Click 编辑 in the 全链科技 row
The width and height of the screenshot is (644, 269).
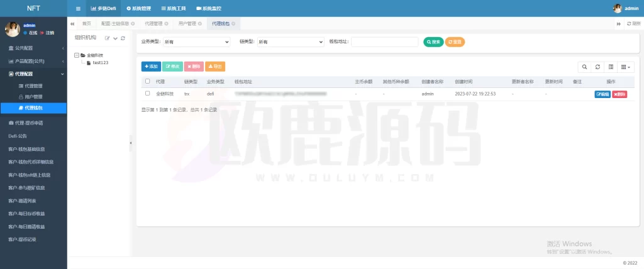pyautogui.click(x=602, y=94)
